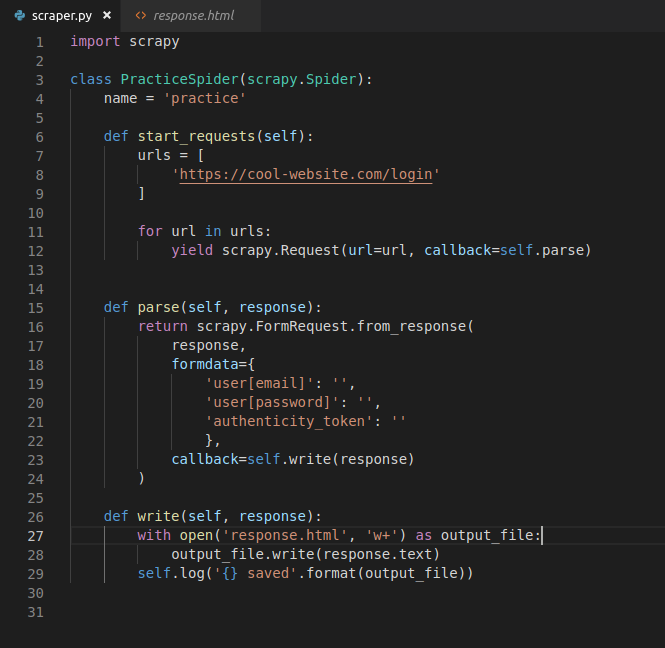Image resolution: width=665 pixels, height=648 pixels.
Task: Click the 'w+' mode string on line 27
Action: point(382,536)
